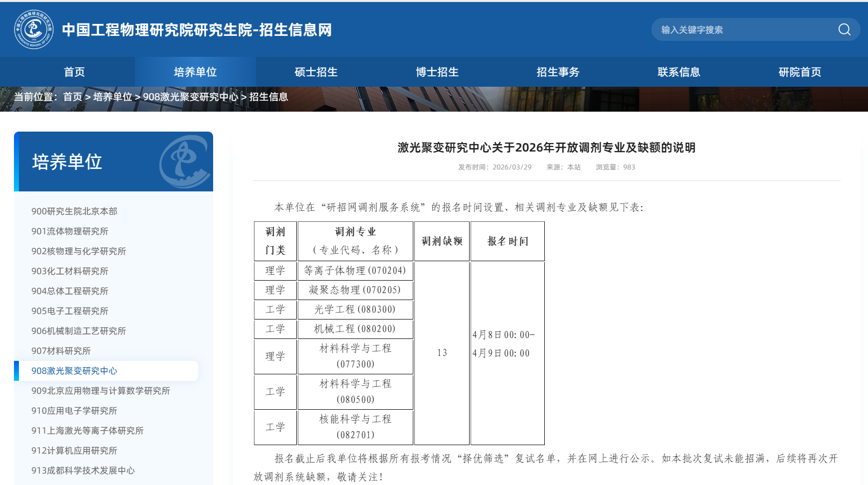Viewport: 868px width, 485px height.
Task: Click 908激光聚变研究中心 in the breadcrumb
Action: [x=190, y=97]
